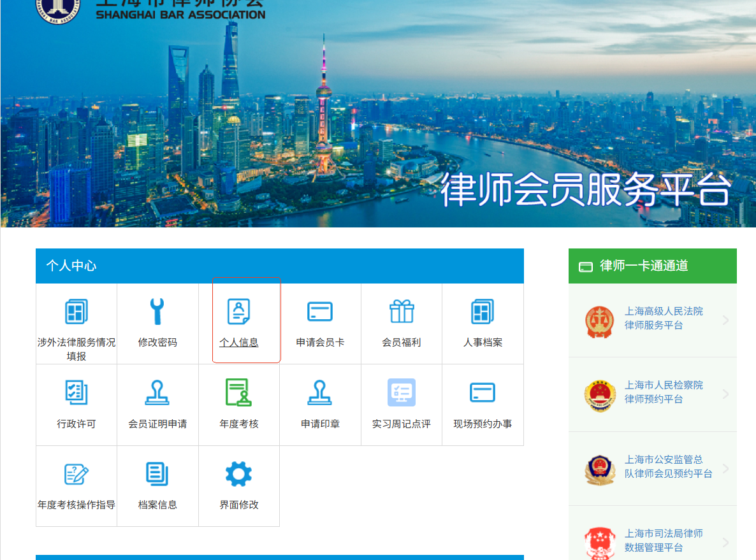This screenshot has height=560, width=756.
Task: Click the 律师一卡通通道 header
Action: [644, 266]
